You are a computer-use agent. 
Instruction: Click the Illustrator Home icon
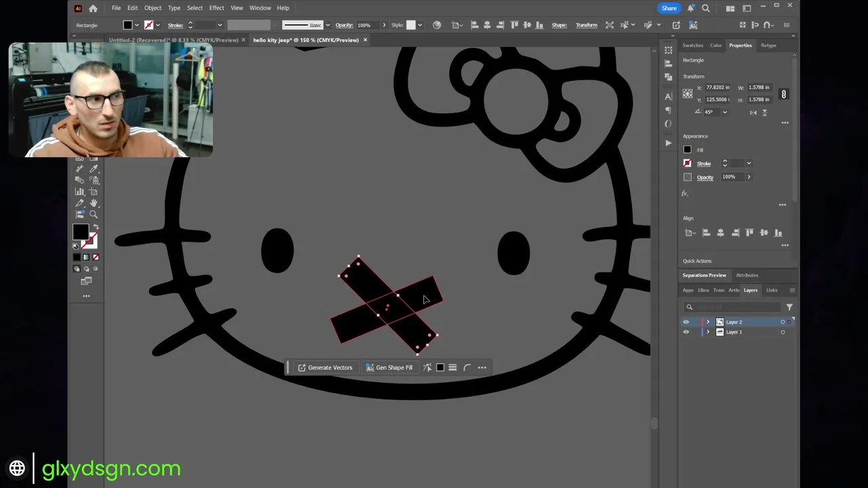pos(93,8)
